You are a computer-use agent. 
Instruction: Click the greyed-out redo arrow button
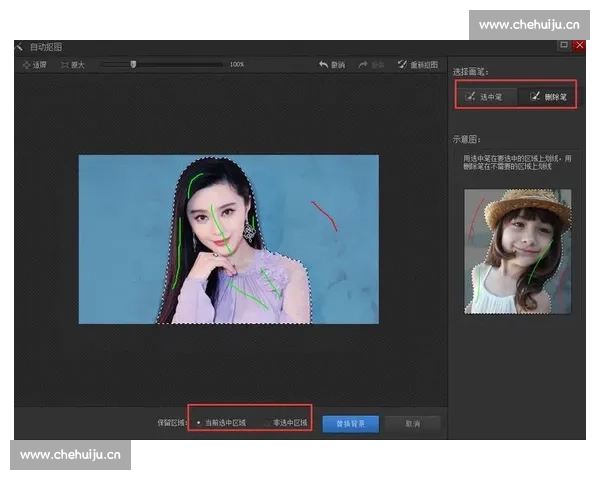[x=371, y=65]
